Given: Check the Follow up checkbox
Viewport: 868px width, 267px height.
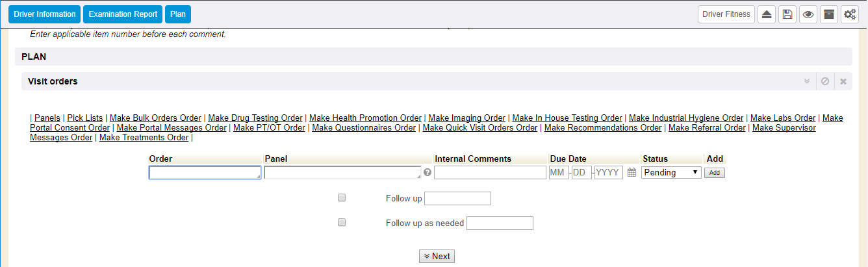Looking at the screenshot, I should (342, 198).
